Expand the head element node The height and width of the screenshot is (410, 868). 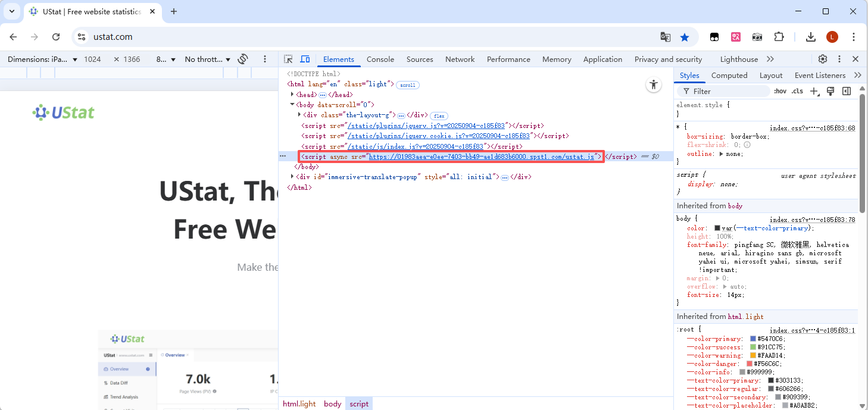pyautogui.click(x=292, y=95)
